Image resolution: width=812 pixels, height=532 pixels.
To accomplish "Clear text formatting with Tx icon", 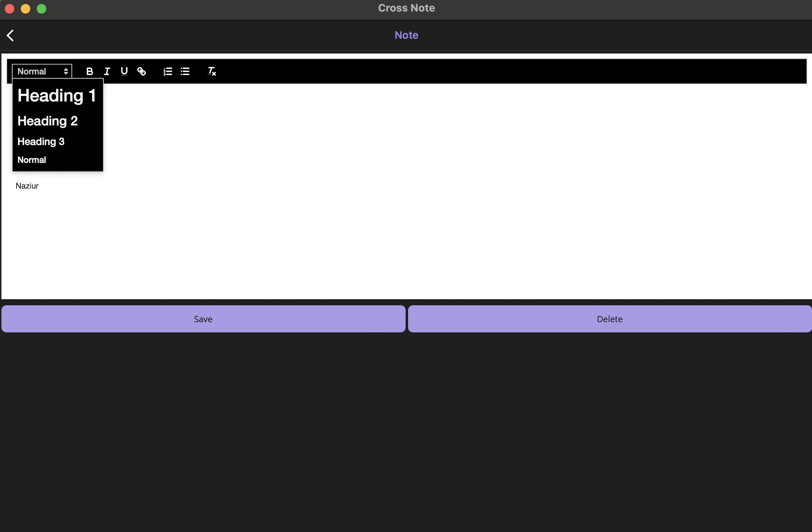I will tap(211, 71).
